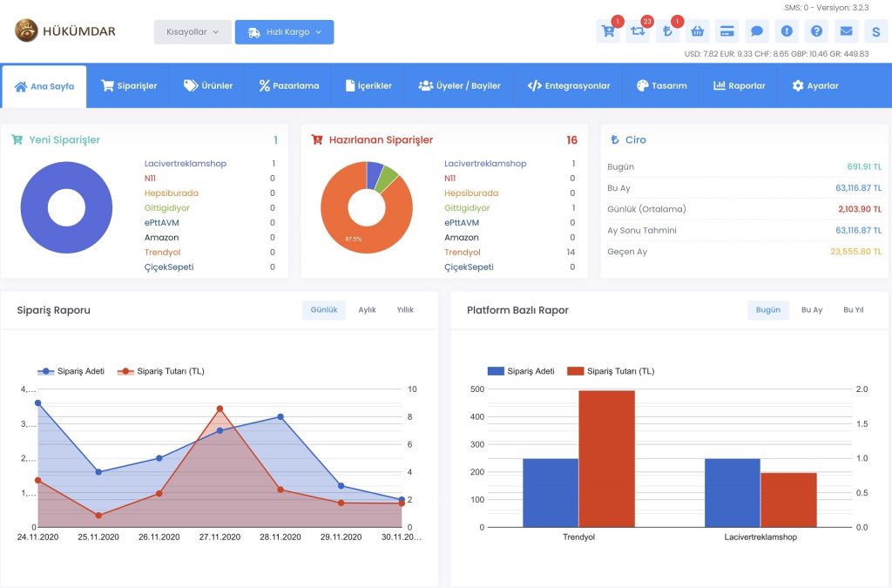Open the credit card icon
Viewport: 892px width, 588px height.
point(727,32)
